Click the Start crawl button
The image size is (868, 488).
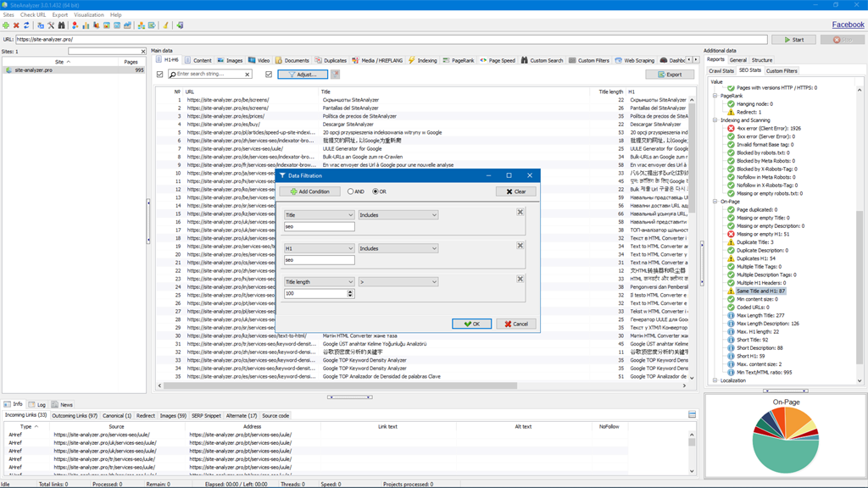(x=793, y=40)
